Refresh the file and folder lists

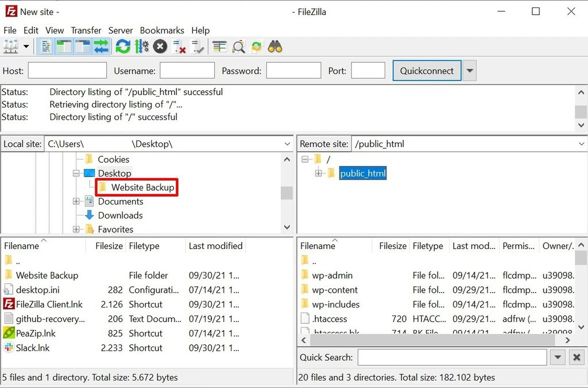click(123, 46)
